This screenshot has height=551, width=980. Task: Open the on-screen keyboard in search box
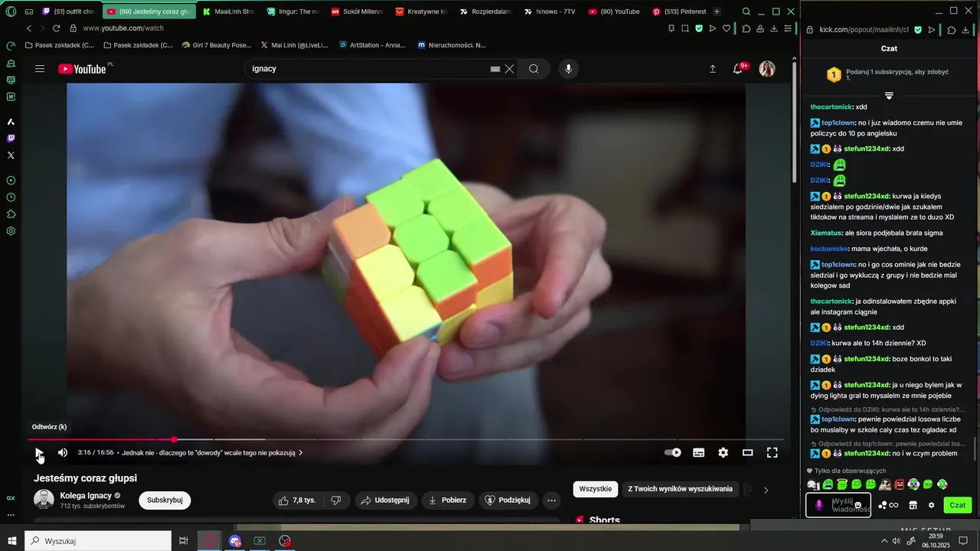pyautogui.click(x=495, y=69)
